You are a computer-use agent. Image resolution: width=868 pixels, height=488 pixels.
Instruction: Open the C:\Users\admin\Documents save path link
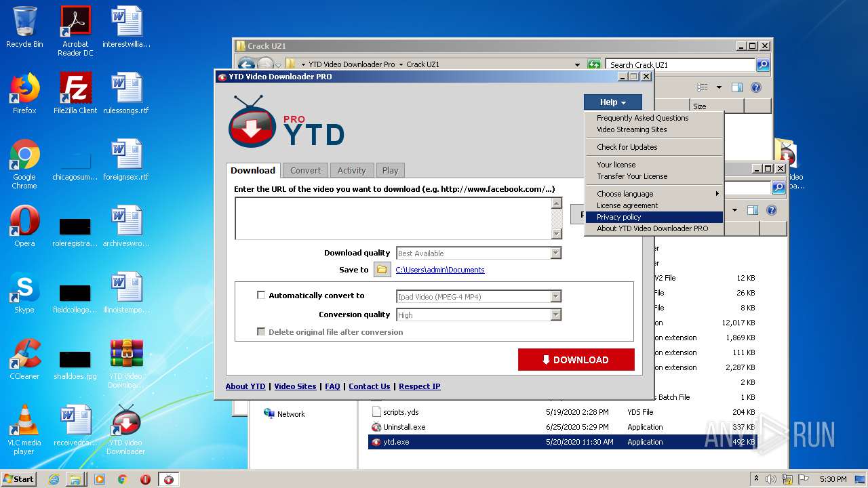tap(440, 270)
